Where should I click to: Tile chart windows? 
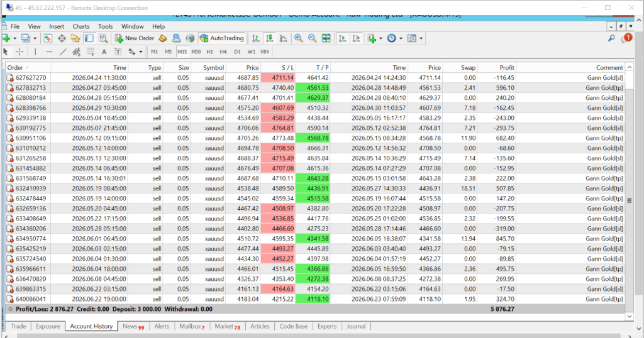pos(326,38)
